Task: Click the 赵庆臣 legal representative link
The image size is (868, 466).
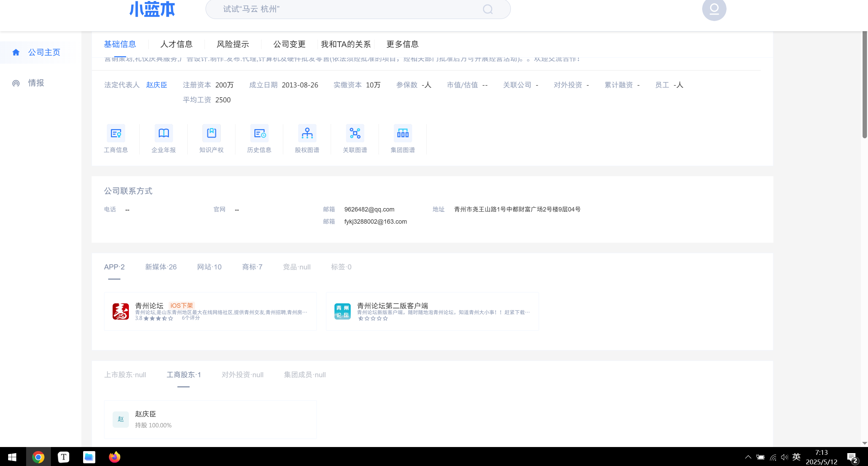Action: [156, 85]
